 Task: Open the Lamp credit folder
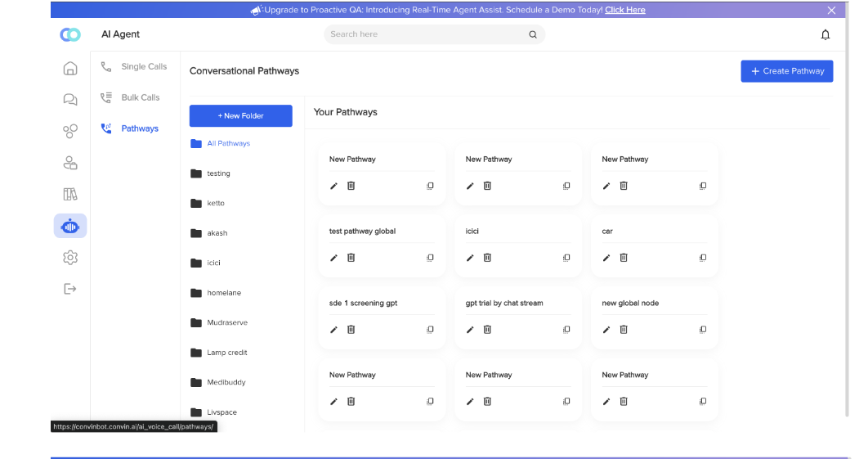point(219,353)
